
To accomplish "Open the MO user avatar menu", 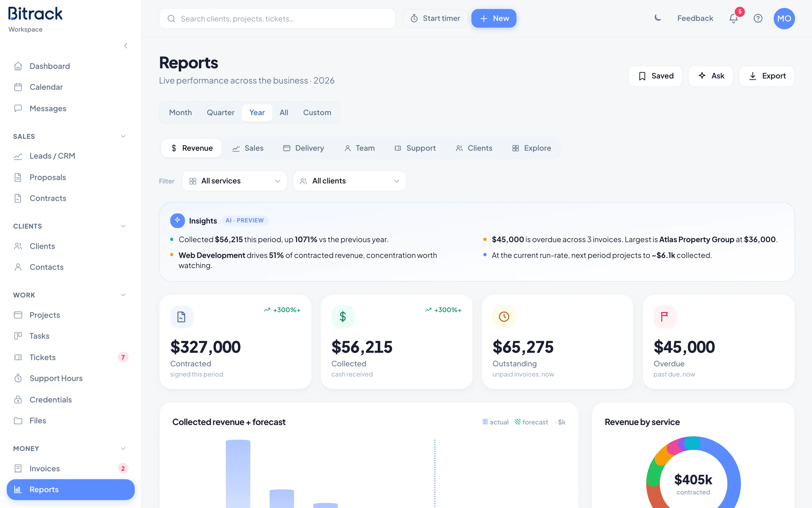I will (784, 18).
